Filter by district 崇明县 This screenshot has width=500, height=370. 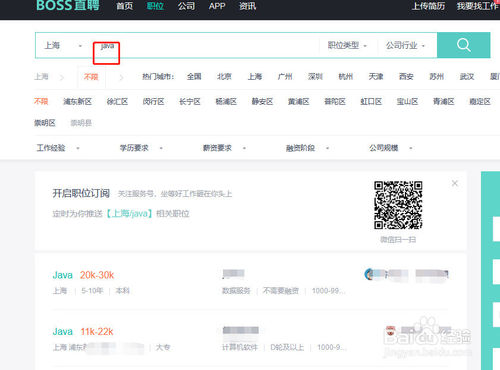pyautogui.click(x=81, y=123)
